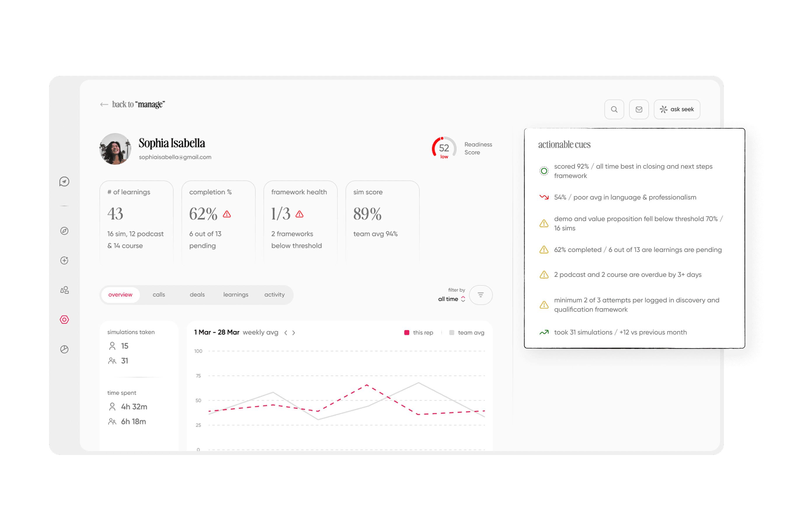Switch to the deals tab
Screen dimensions: 794x532
[197, 295]
